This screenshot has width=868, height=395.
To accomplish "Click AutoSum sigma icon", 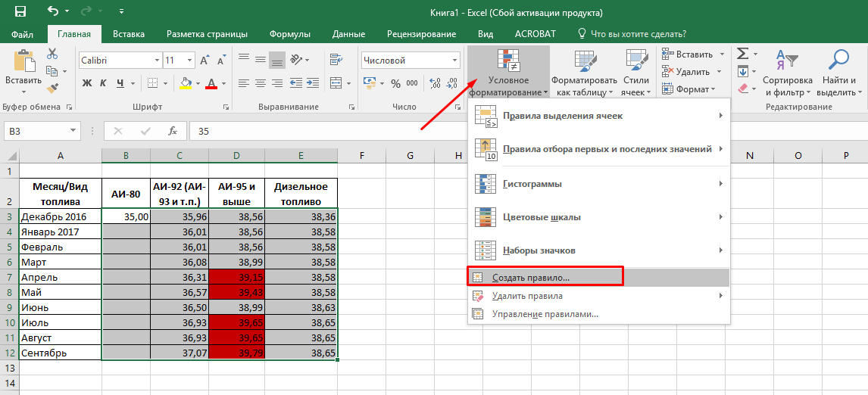I will tap(742, 54).
